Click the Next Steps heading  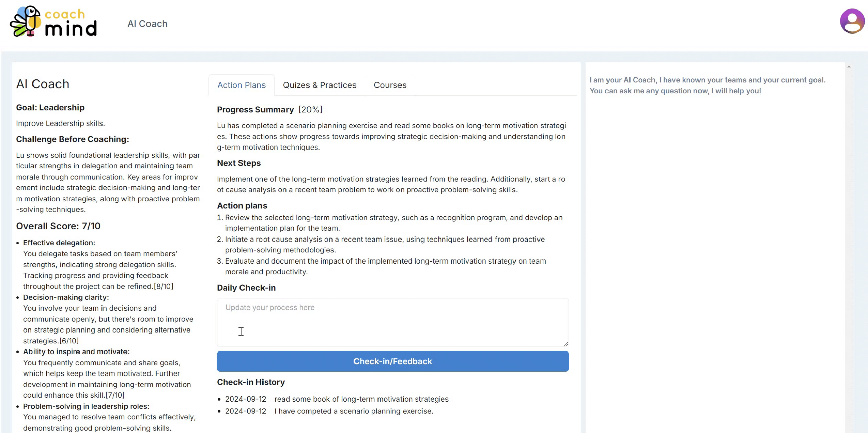239,163
